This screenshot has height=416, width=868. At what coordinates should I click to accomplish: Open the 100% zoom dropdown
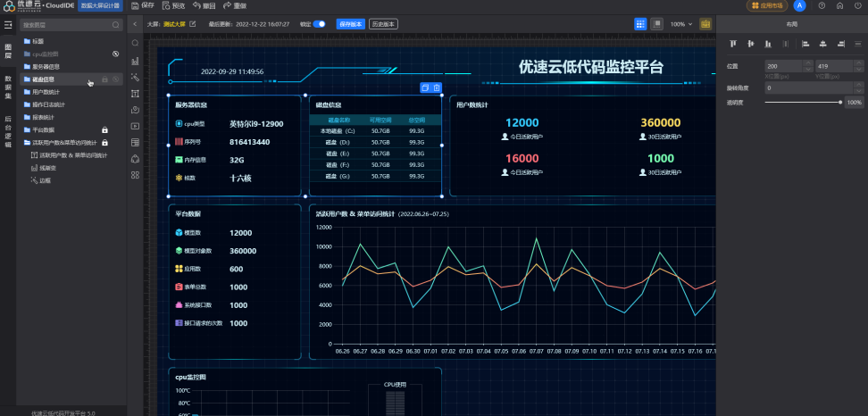click(681, 24)
